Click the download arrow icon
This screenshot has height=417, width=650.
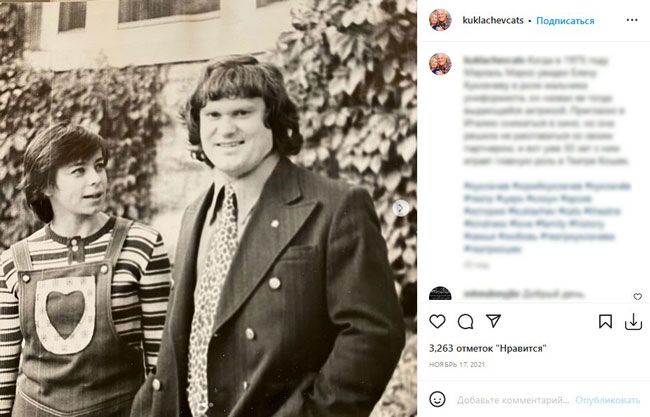coord(633,322)
